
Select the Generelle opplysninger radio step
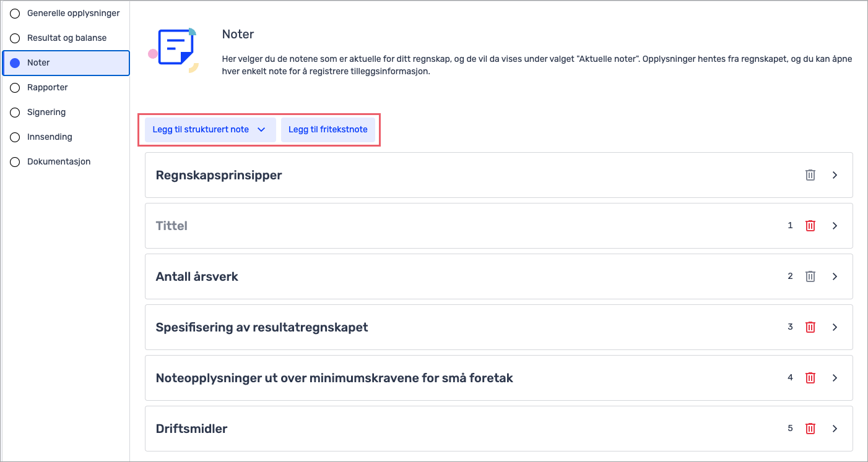[15, 14]
